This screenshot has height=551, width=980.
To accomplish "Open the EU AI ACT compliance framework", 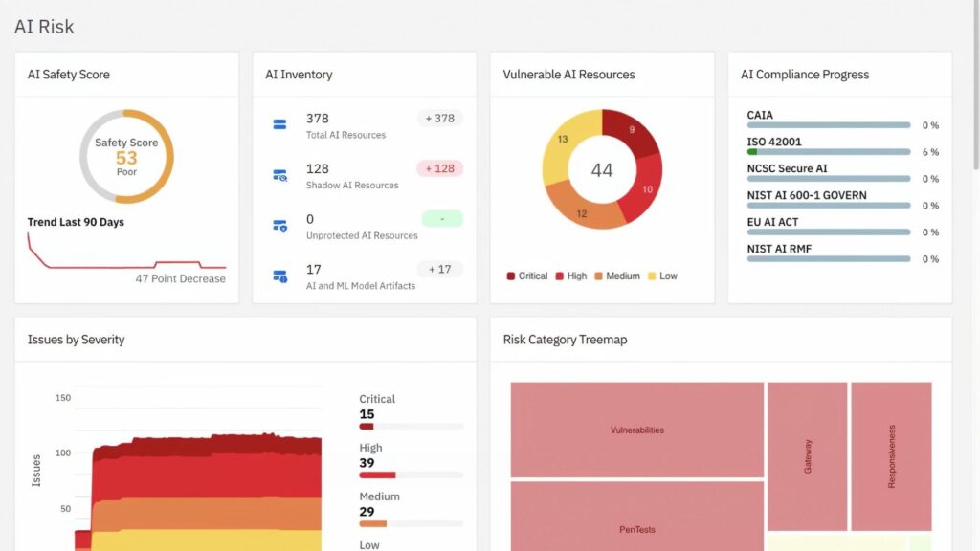I will point(772,222).
